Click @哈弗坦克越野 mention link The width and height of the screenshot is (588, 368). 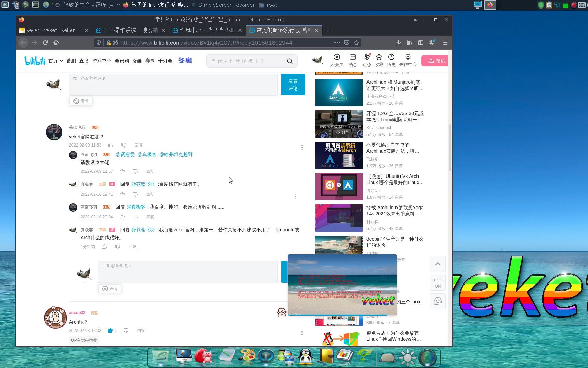(x=176, y=154)
